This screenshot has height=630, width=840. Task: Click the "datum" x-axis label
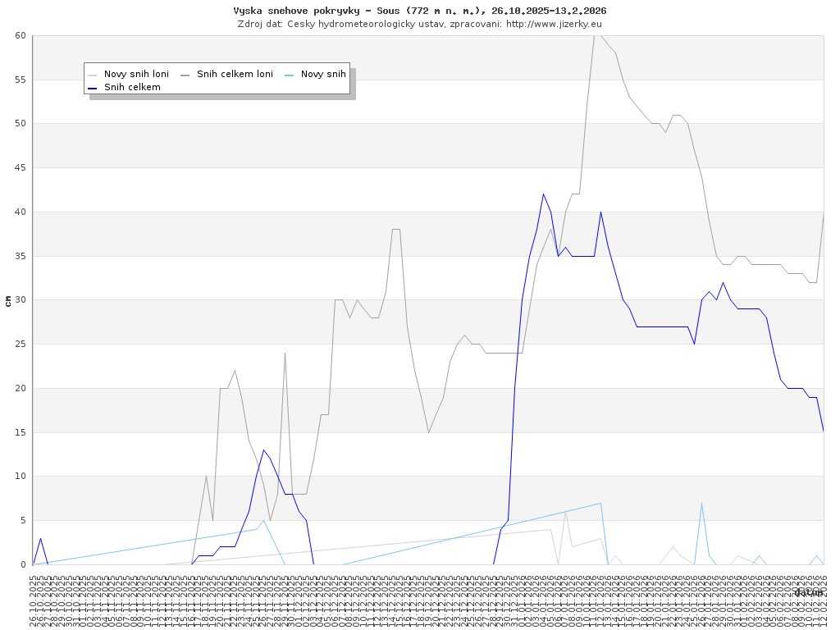(x=808, y=591)
